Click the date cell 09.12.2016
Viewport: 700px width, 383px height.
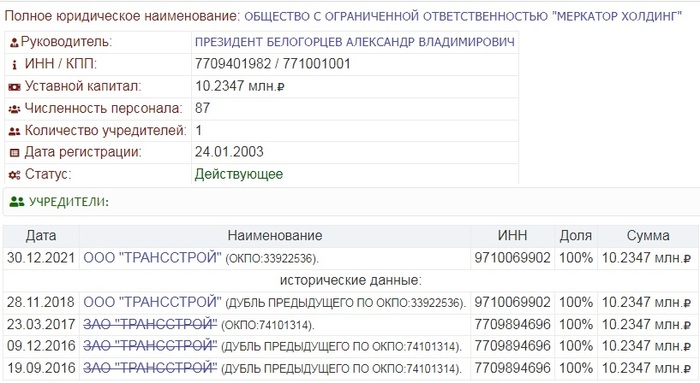click(41, 346)
